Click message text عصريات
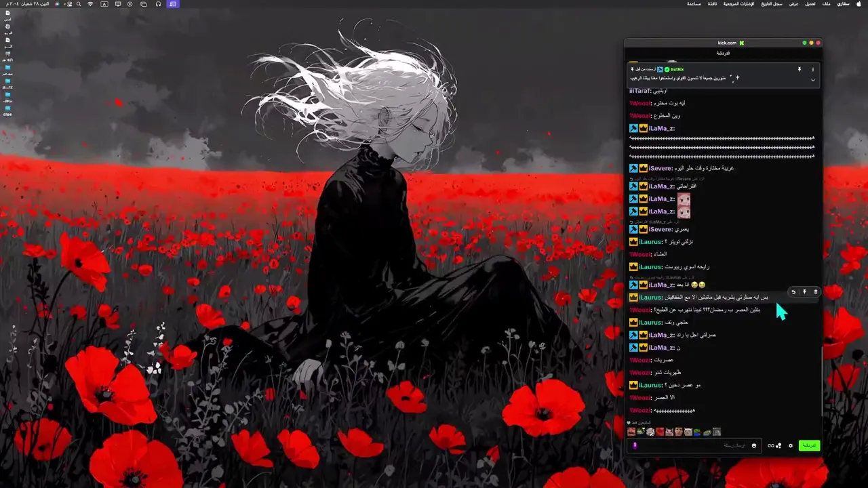The height and width of the screenshot is (488, 868). pyautogui.click(x=664, y=360)
